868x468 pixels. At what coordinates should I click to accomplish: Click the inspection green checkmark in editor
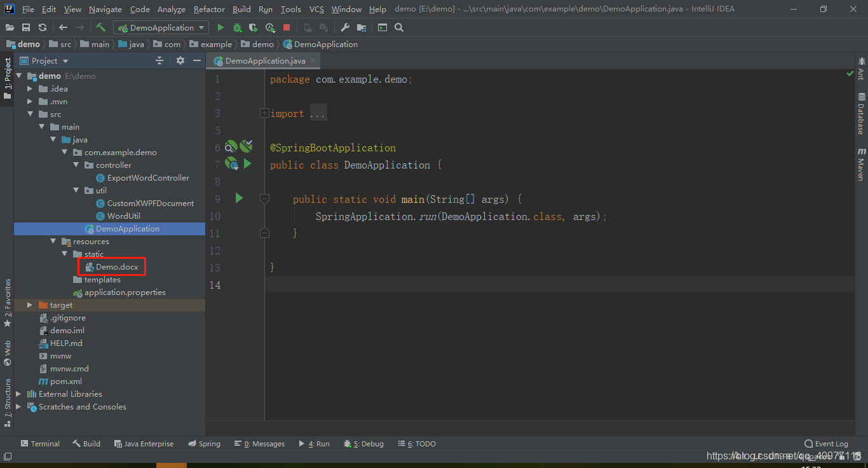click(x=850, y=74)
